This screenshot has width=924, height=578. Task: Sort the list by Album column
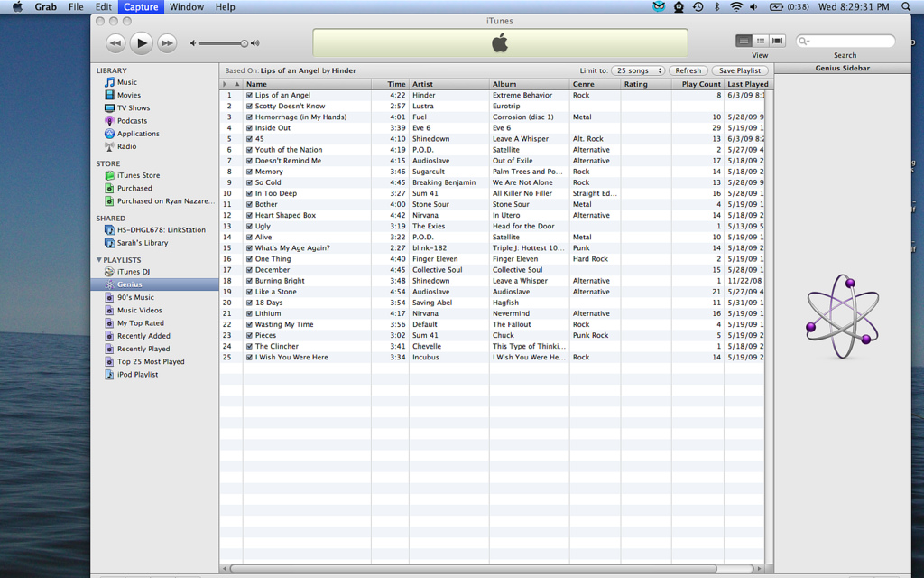[529, 84]
